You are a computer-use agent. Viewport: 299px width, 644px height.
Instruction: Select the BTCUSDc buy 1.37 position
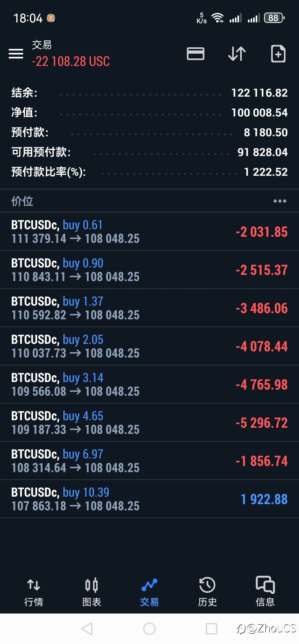(x=149, y=308)
